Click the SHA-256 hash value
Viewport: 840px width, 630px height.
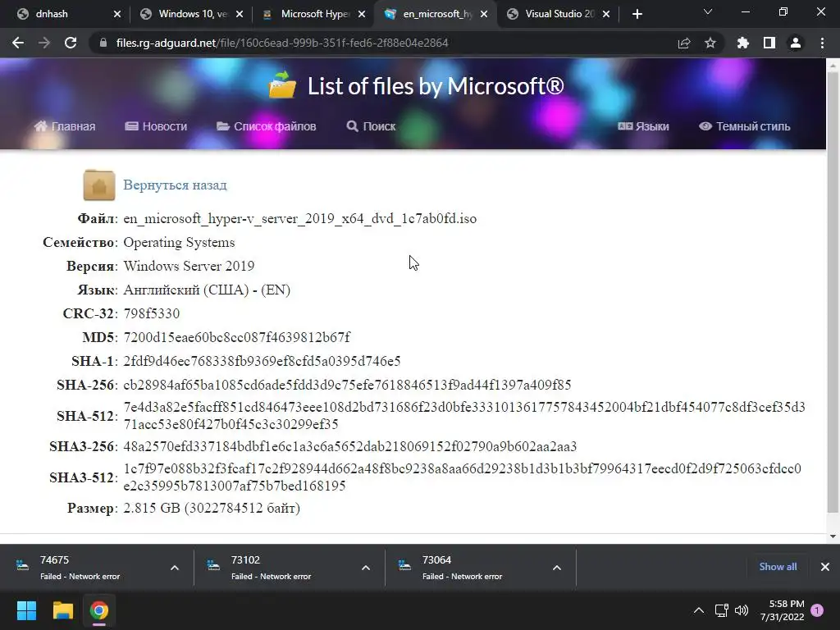[347, 385]
